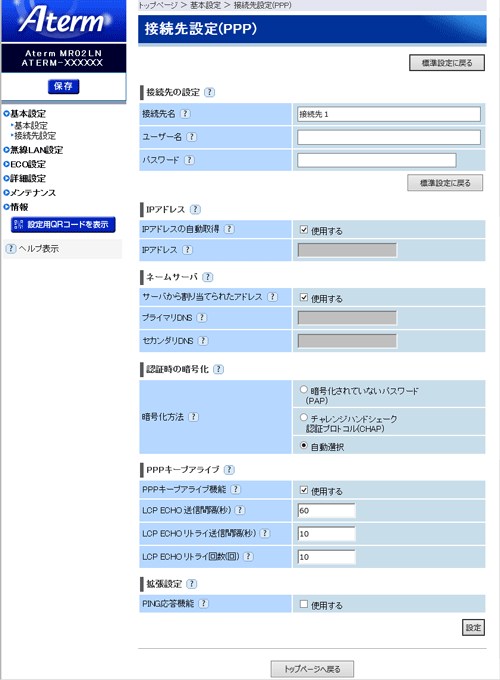Click help icon next to LCP ECHO送信間隔
The height and width of the screenshot is (680, 500).
pos(240,510)
